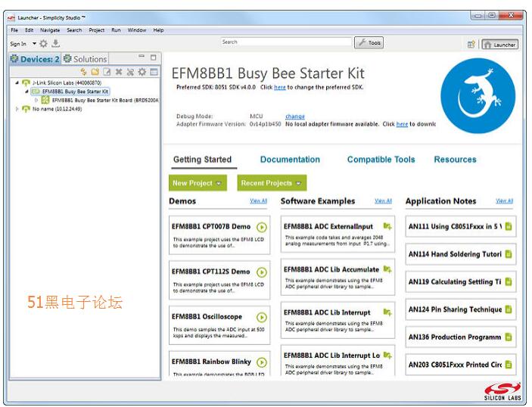Click the Debug Mode 'change' link
This screenshot has width=532, height=407.
pos(295,117)
